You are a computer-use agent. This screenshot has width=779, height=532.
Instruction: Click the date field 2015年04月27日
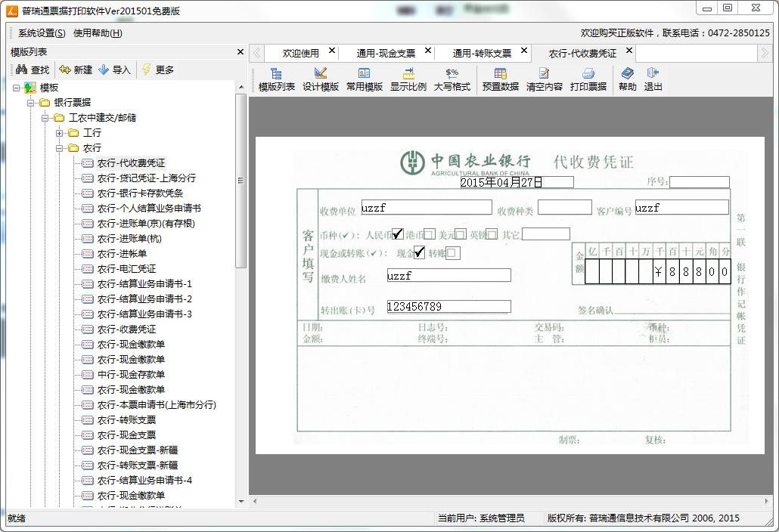[x=517, y=182]
